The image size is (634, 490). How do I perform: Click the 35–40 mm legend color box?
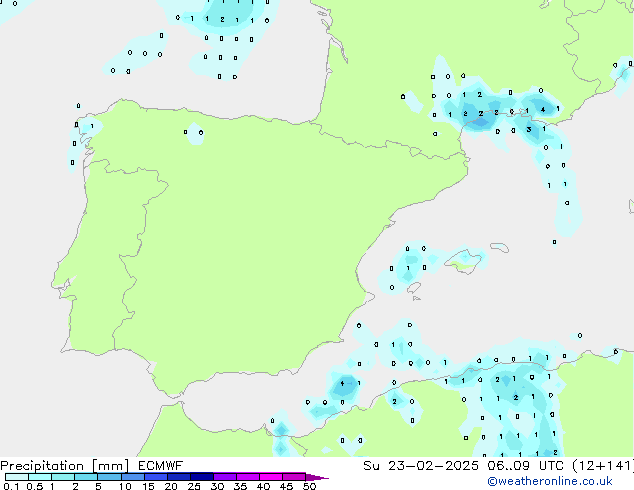click(247, 477)
